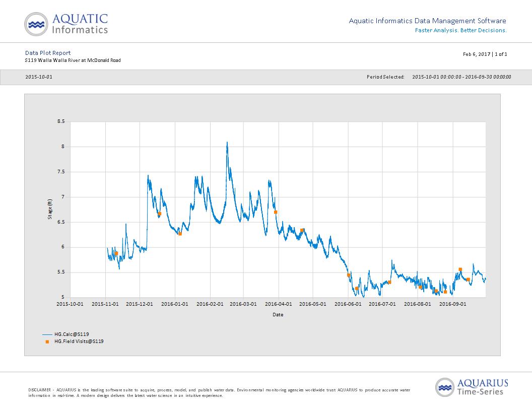The image size is (532, 411).
Task: Click "Aquatic Informatics Data Management Software" heading
Action: coord(428,21)
